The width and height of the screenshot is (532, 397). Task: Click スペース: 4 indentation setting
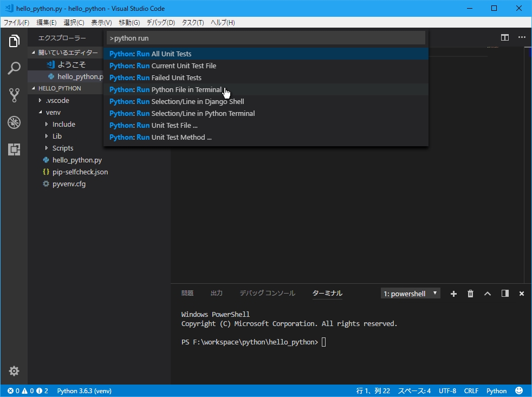point(414,391)
